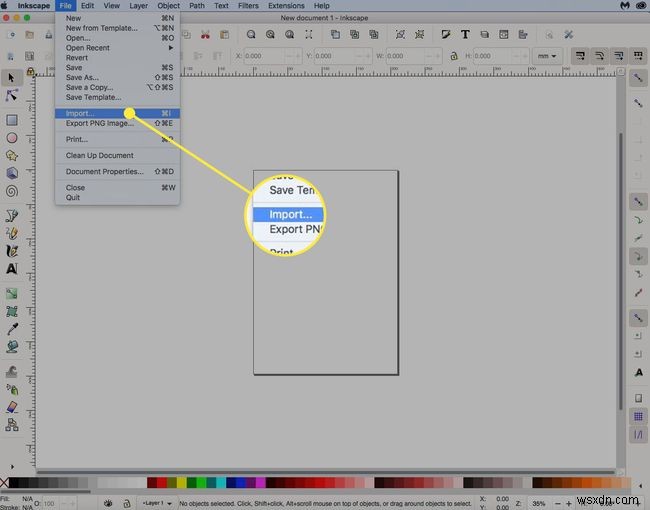Select the Calligraphy tool

pos(12,251)
